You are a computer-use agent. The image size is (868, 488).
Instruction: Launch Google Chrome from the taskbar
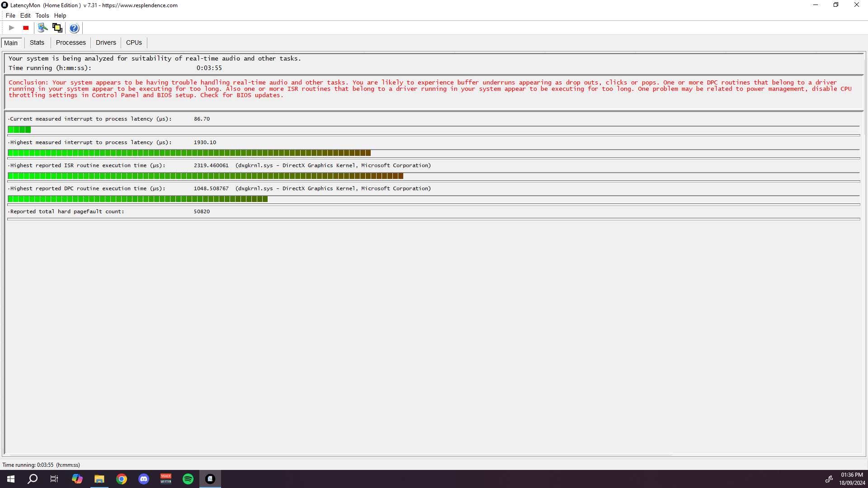[x=122, y=479]
